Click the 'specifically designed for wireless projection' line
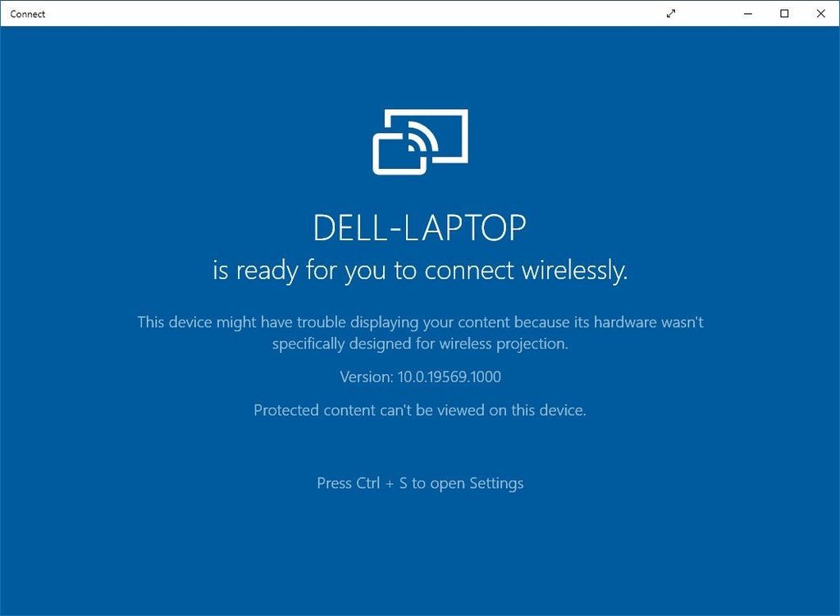This screenshot has width=840, height=616. click(x=420, y=344)
